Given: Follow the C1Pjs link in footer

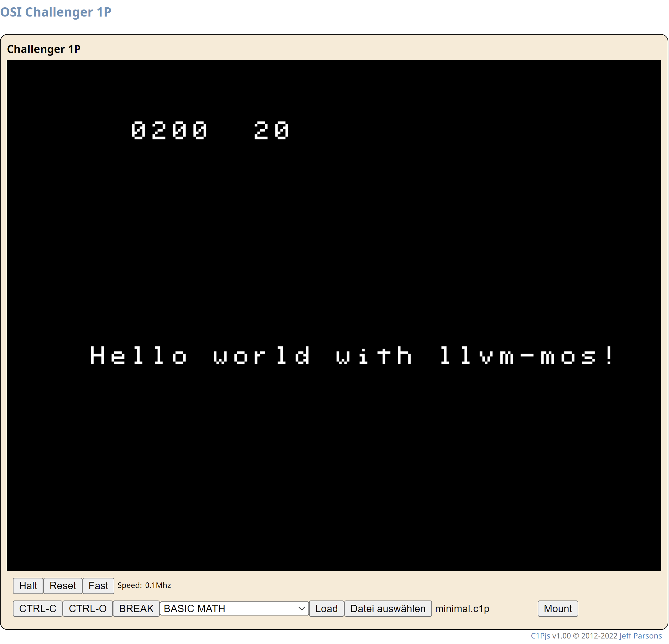Looking at the screenshot, I should coord(540,636).
